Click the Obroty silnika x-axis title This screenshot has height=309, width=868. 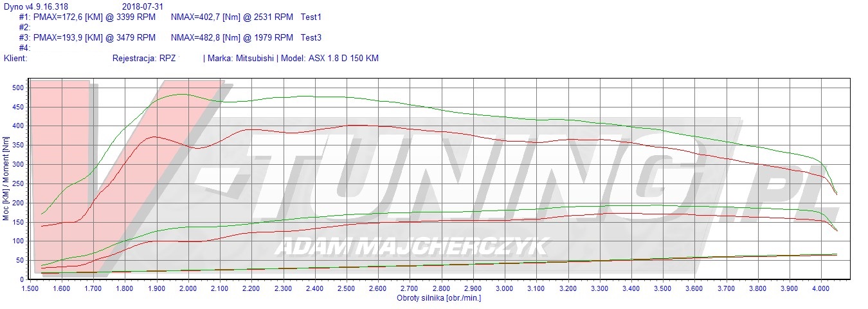(439, 298)
